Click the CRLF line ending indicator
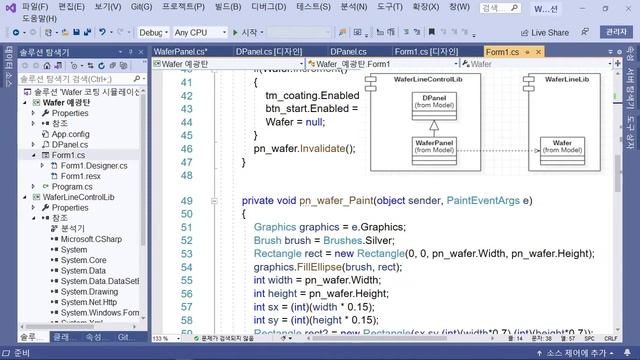 (611, 338)
